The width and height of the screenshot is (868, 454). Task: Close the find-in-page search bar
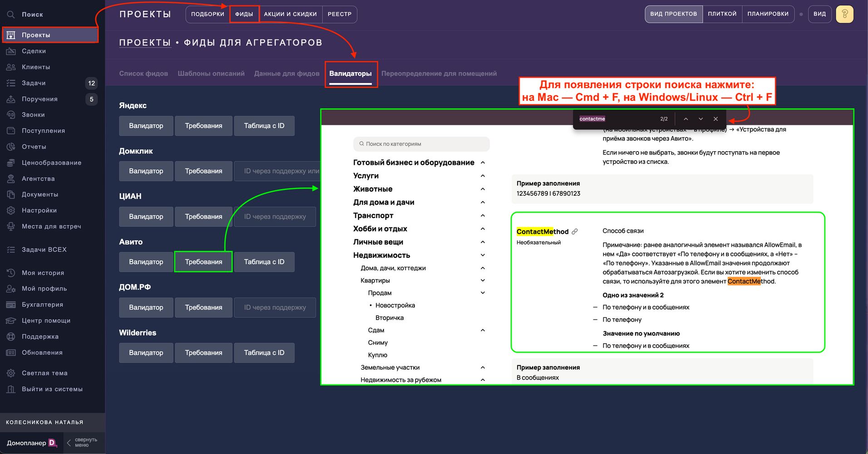coord(716,119)
